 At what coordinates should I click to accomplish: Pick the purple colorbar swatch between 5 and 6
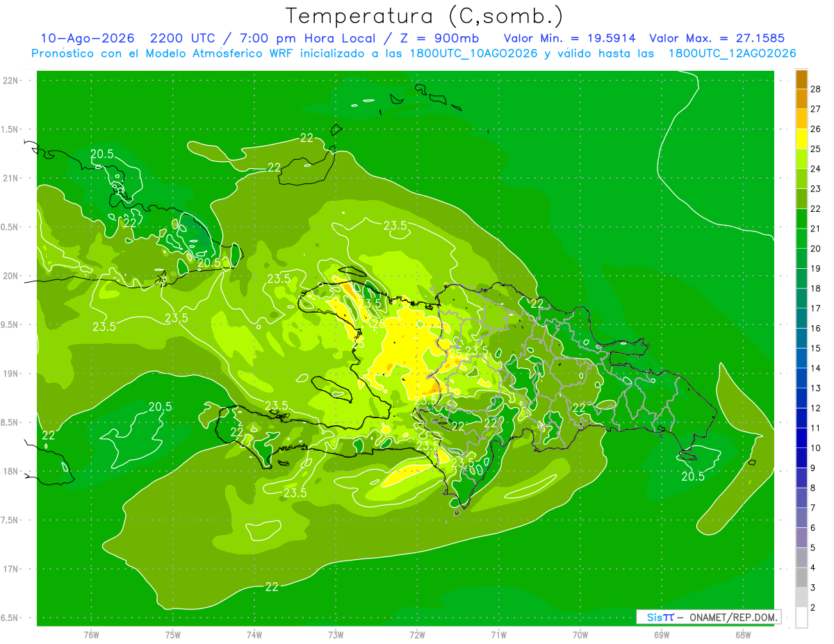[x=801, y=538]
